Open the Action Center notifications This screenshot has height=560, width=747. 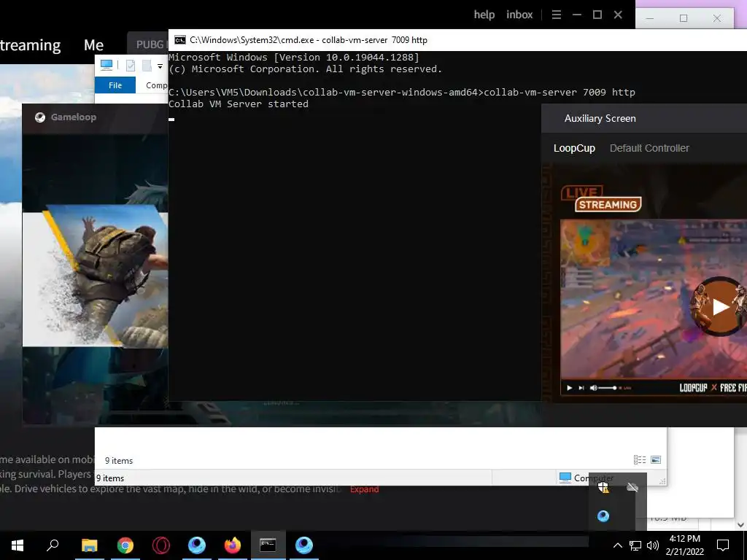pos(723,545)
